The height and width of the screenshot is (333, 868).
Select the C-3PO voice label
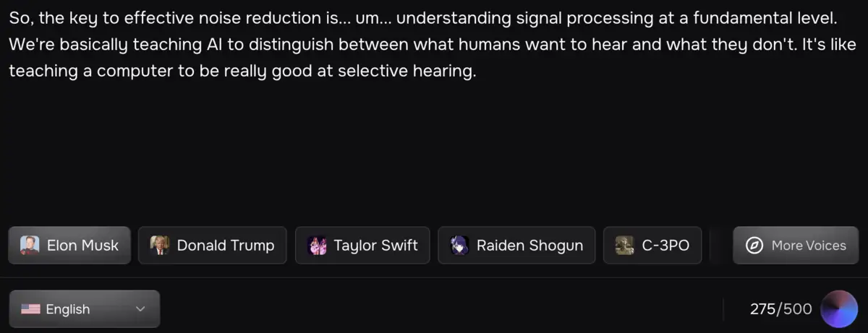[665, 246]
